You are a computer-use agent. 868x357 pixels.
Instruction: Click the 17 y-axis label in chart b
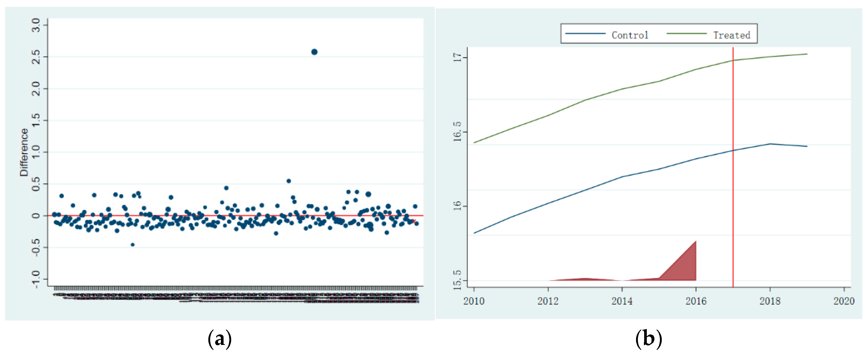pyautogui.click(x=457, y=58)
